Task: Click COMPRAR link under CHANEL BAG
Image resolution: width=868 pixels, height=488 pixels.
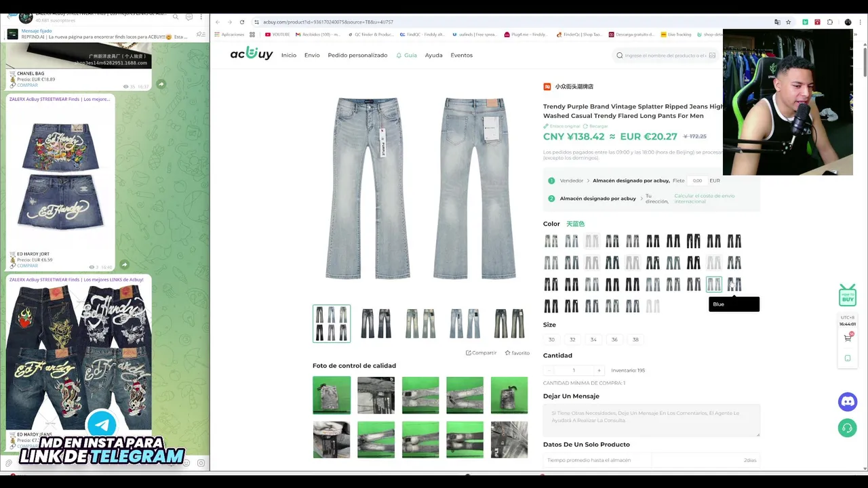Action: click(28, 85)
